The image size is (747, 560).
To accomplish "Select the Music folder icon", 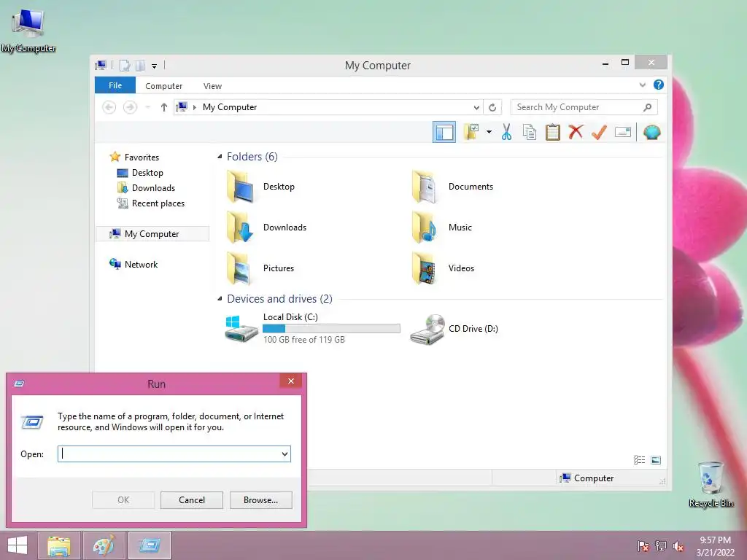I will pos(424,227).
